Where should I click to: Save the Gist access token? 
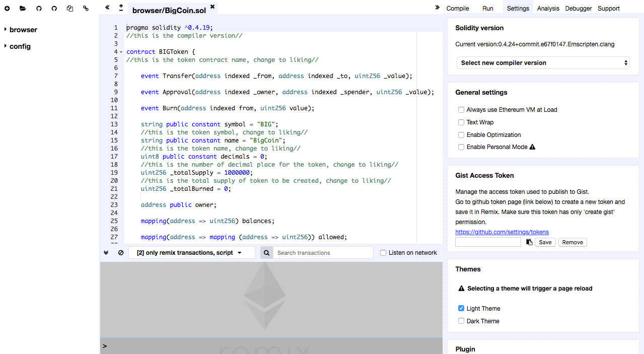tap(545, 242)
